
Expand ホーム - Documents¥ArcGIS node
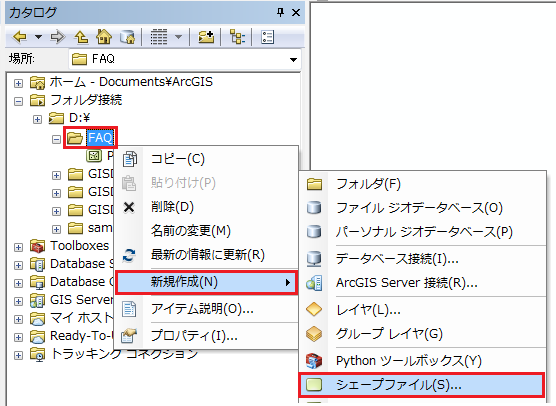(18, 83)
